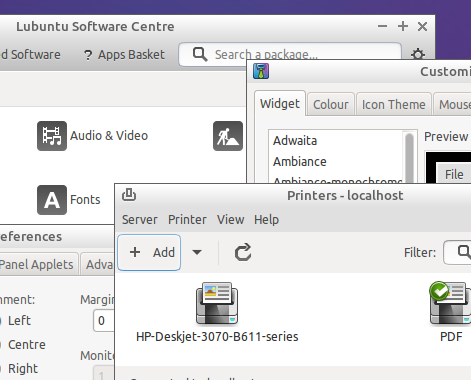Click the Customise window title icon
471x380 pixels.
coord(261,71)
